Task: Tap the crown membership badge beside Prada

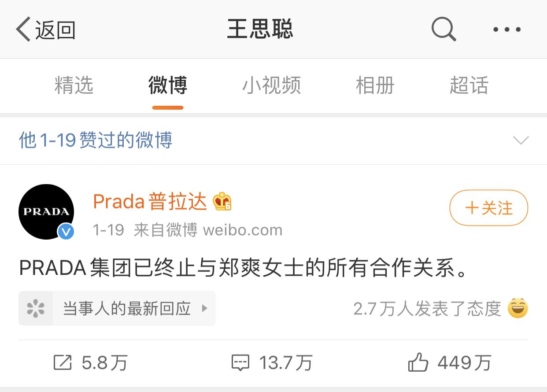Action: click(222, 202)
